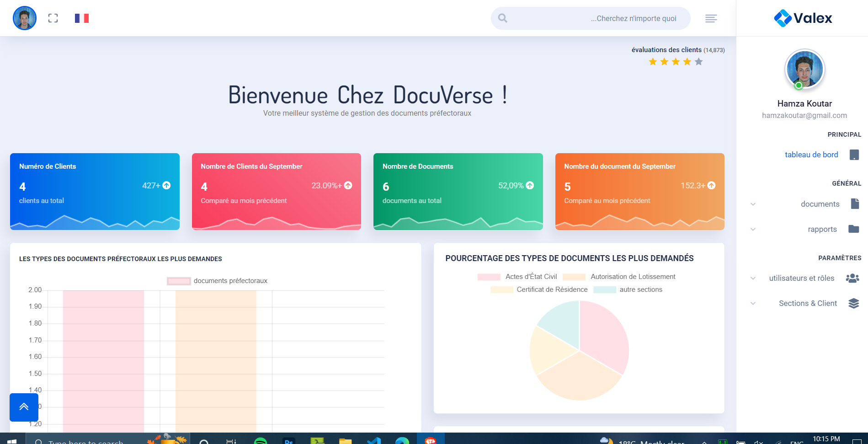
Task: Select the utilisateurs et rôles people icon
Action: pyautogui.click(x=852, y=278)
